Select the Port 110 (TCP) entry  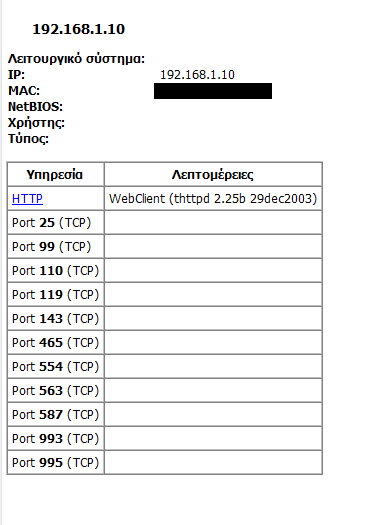click(56, 271)
